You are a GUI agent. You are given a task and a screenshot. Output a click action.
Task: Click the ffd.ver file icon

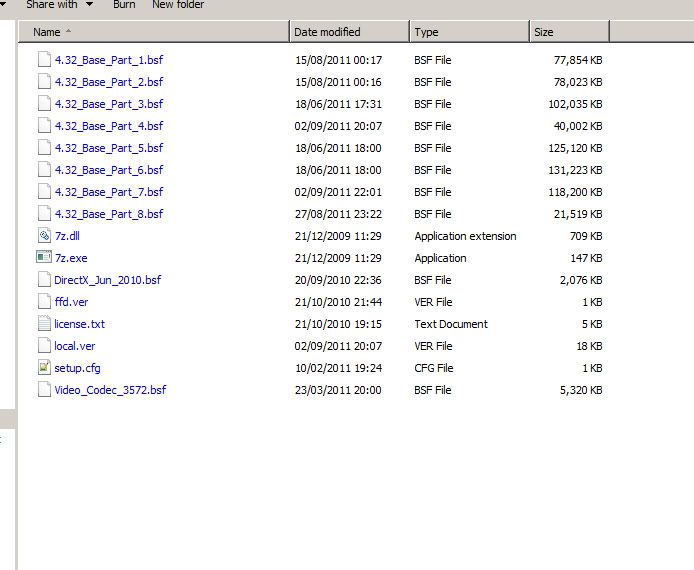click(44, 301)
